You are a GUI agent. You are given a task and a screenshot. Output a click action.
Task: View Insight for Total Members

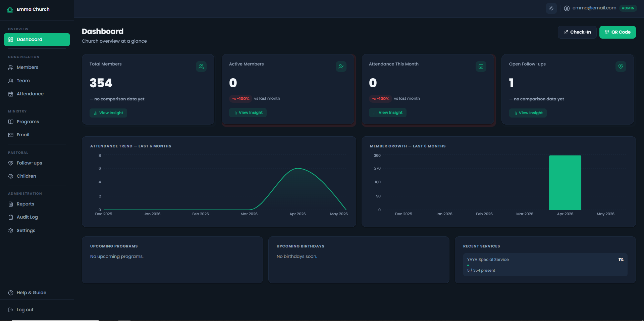coord(108,113)
